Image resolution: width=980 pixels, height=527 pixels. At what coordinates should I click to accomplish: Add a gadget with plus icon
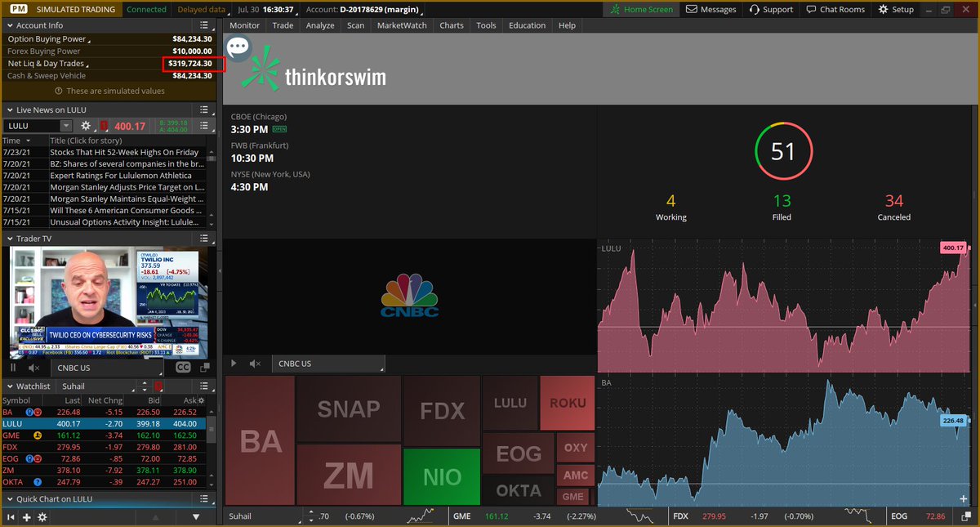pyautogui.click(x=26, y=517)
